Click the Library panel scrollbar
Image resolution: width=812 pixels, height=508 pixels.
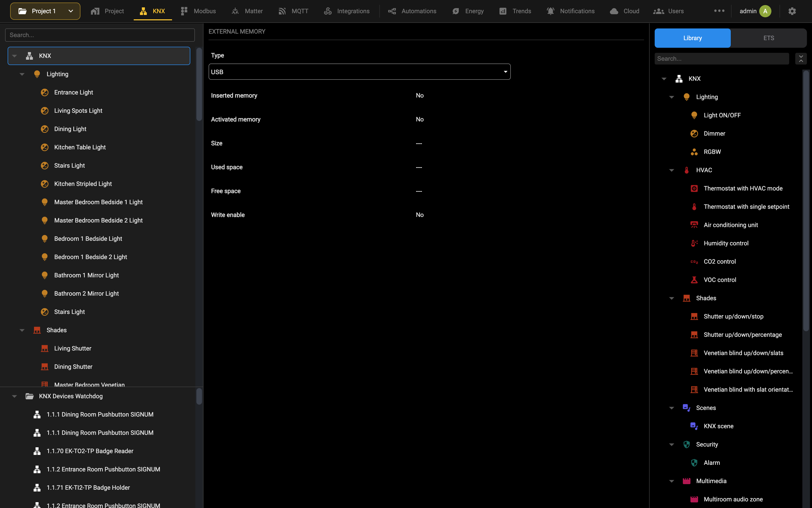[x=806, y=201]
